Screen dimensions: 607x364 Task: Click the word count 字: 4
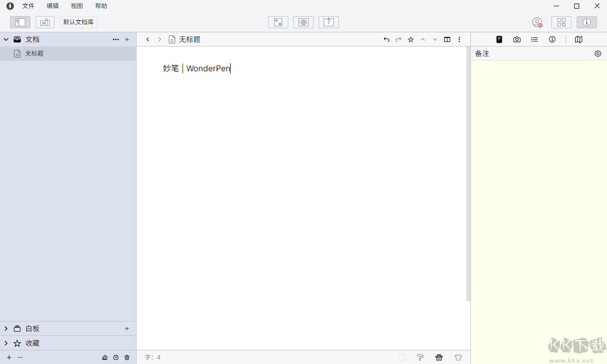[153, 357]
